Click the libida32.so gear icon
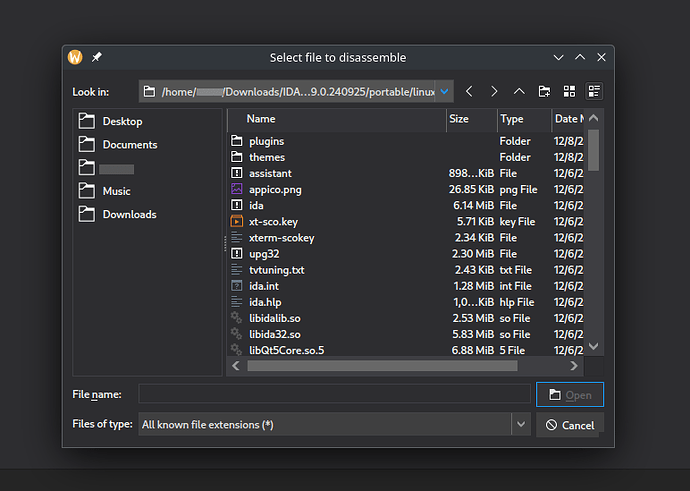The height and width of the screenshot is (491, 690). tap(237, 334)
